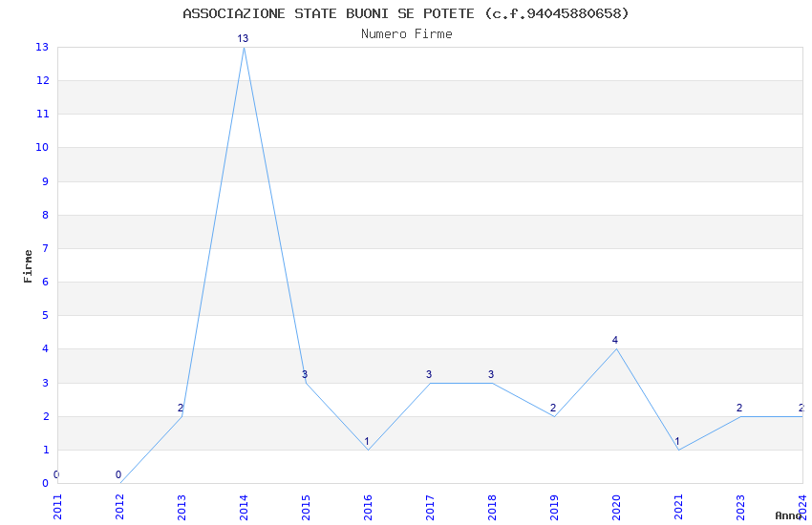Select the data point labeled 1 at 2016
Viewport: 812px width, 525px height.
click(368, 450)
